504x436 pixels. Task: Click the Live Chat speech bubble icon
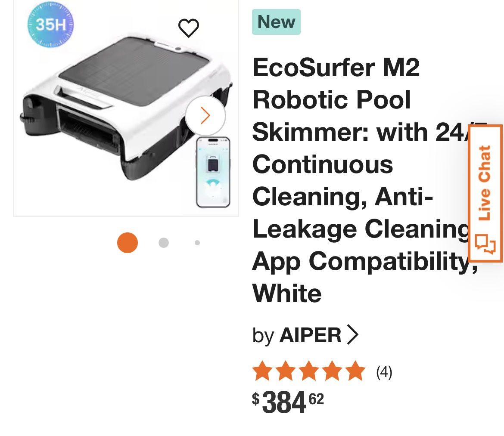(485, 244)
